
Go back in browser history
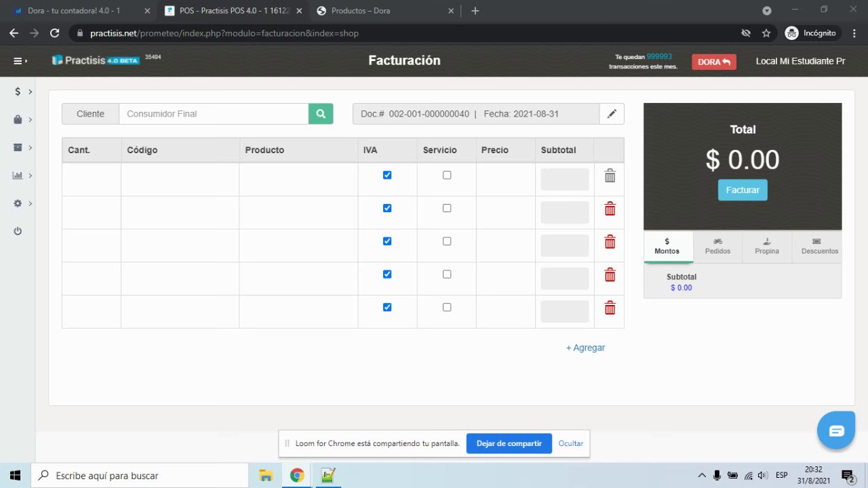click(x=14, y=33)
